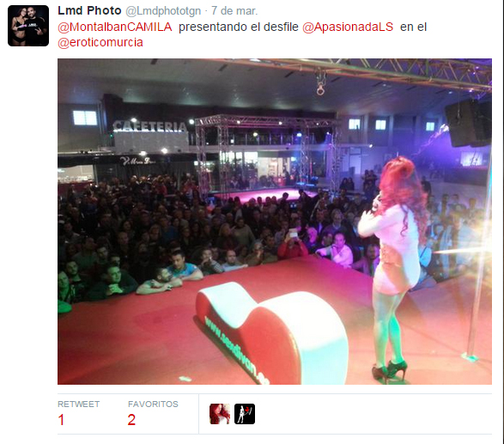Enlarge the attached stage photo
This screenshot has width=504, height=444.
pos(275,222)
